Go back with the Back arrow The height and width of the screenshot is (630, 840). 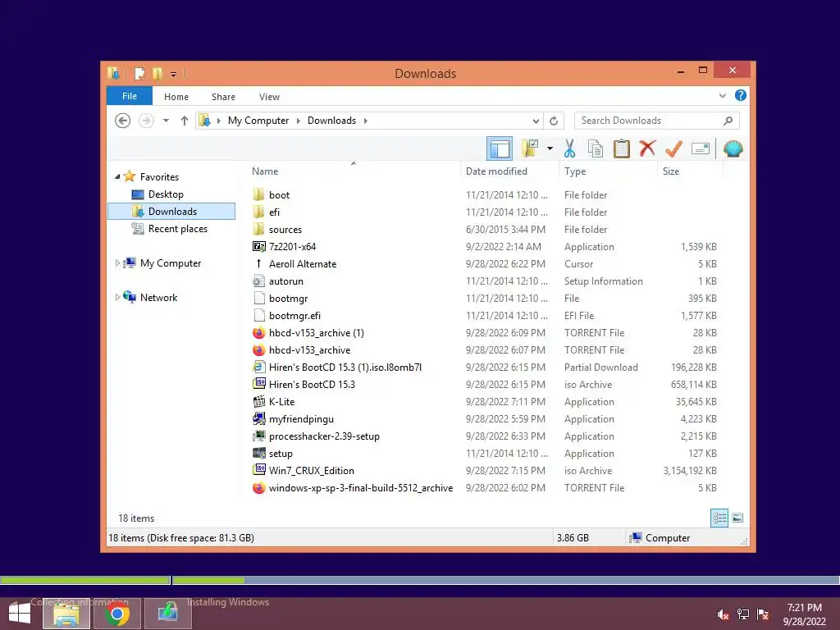123,121
